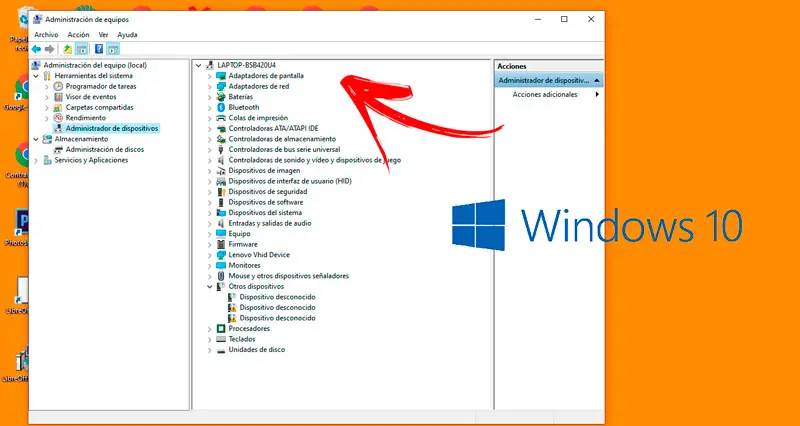Viewport: 800px width, 426px height.
Task: Click the Rendimiento gauge icon
Action: click(x=58, y=118)
